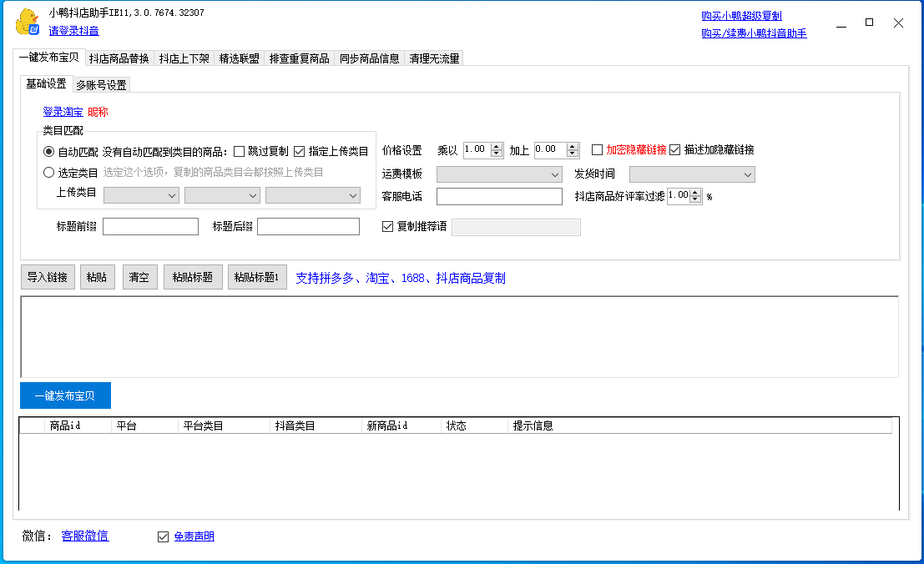Viewport: 924px width, 564px height.
Task: Decrease the 乘以 multiplier with down arrow
Action: click(x=497, y=154)
